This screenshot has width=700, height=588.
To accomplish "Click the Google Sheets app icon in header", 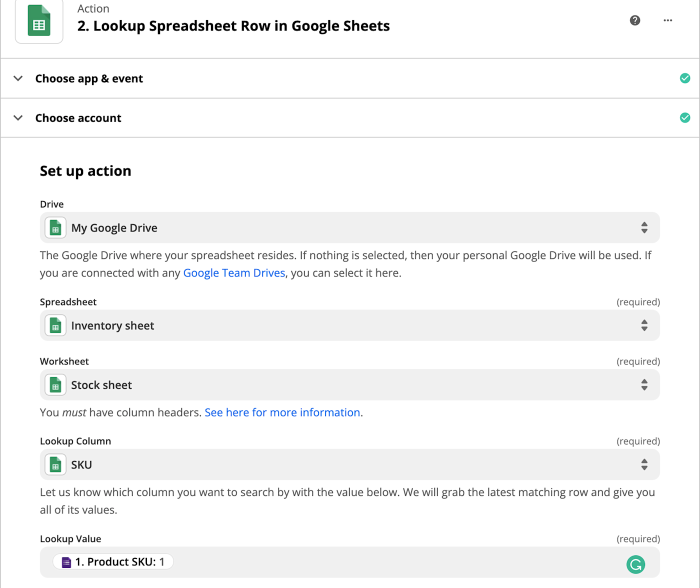I will click(39, 21).
